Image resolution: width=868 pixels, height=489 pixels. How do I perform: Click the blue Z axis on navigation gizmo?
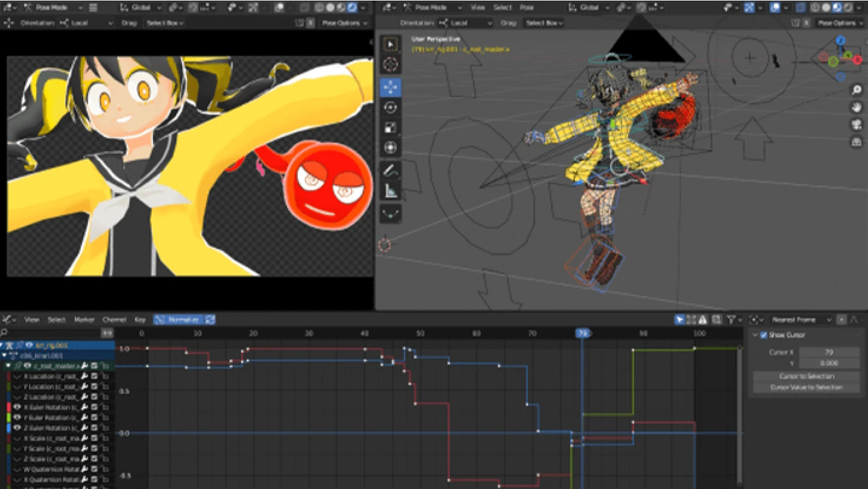click(x=841, y=40)
